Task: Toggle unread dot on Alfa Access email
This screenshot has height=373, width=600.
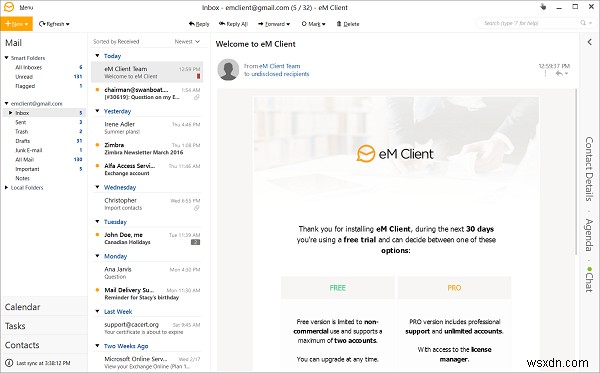Action: point(97,166)
